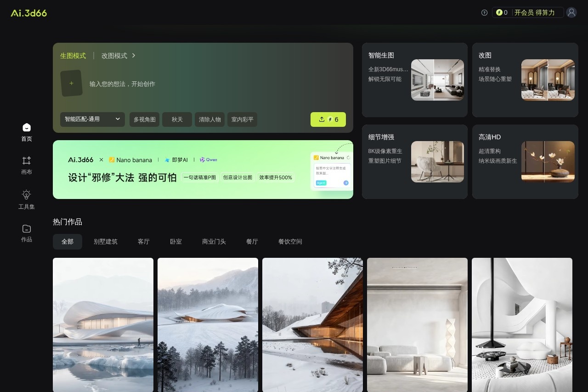Viewport: 588px width, 392px height.
Task: Open the 高清HD enhancement card
Action: pyautogui.click(x=525, y=162)
